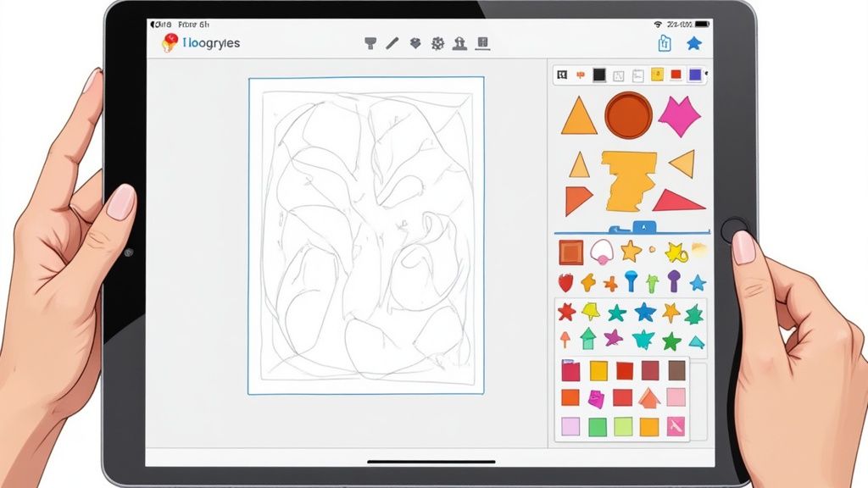Tap the blue star favorite icon in top bar

[x=694, y=43]
